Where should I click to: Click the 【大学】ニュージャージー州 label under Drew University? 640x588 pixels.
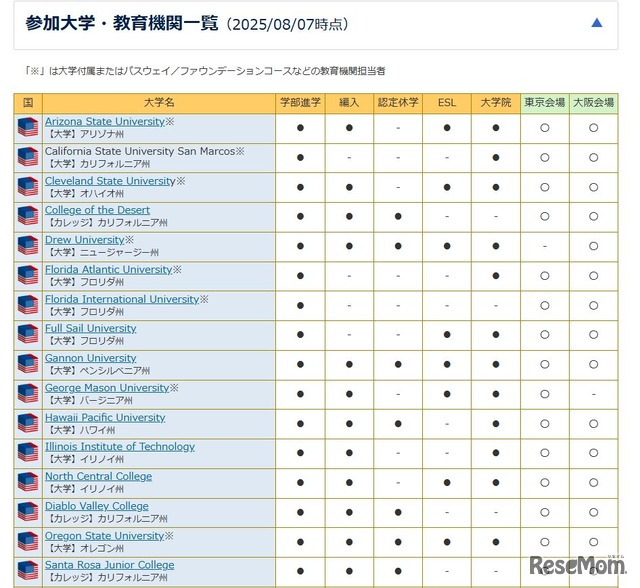click(x=102, y=253)
